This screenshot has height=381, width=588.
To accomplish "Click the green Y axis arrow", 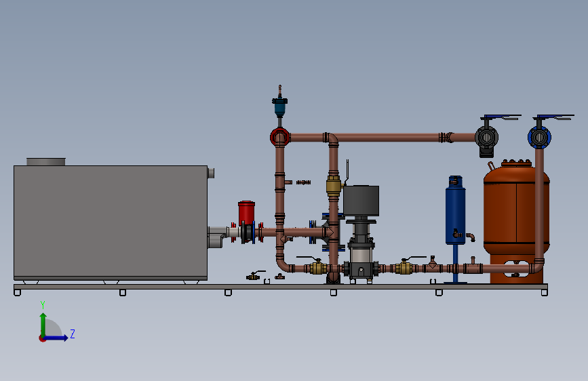I will 43,324.
